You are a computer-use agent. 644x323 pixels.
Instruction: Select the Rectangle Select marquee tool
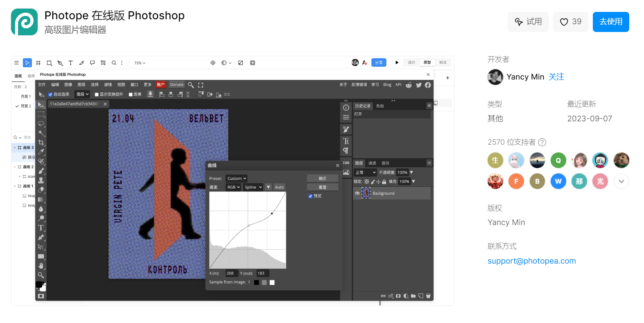(41, 114)
